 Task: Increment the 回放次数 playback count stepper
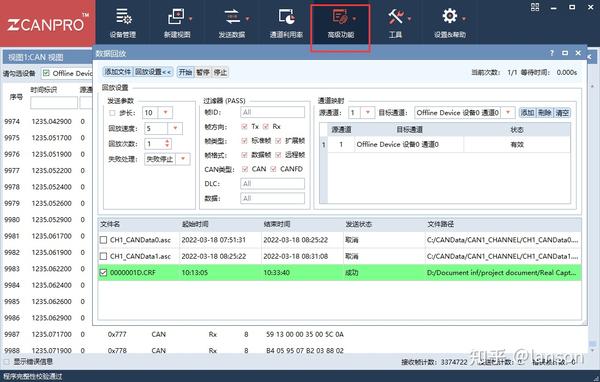[x=167, y=141]
